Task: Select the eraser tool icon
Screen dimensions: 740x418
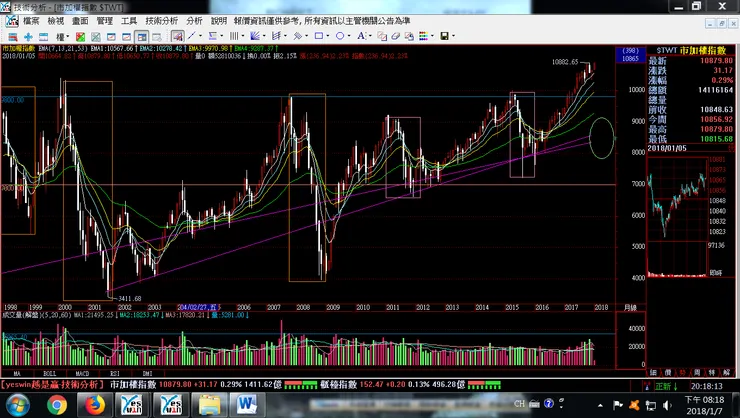Action: tap(395, 36)
